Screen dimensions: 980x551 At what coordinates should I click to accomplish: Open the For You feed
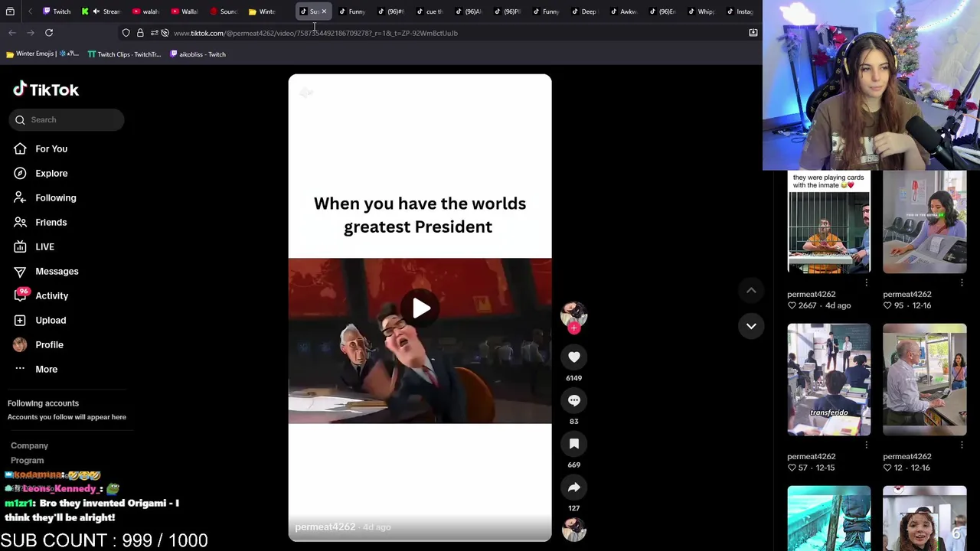(51, 148)
